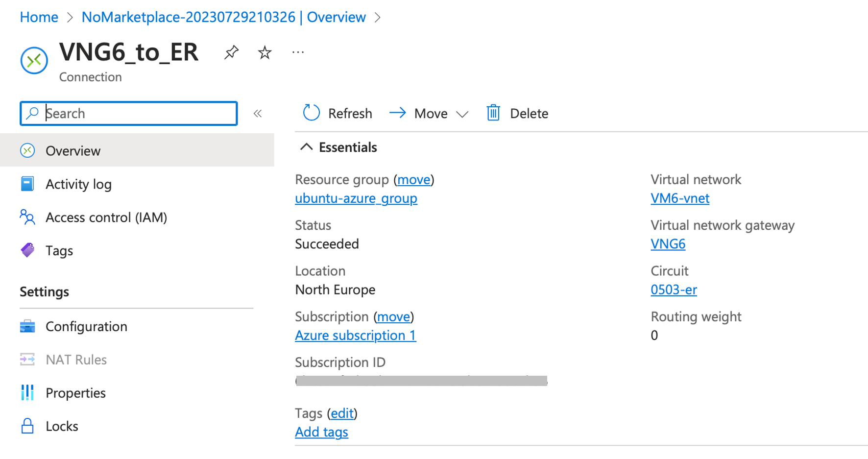868x459 pixels.
Task: Click the Succeeded status value
Action: 327,244
